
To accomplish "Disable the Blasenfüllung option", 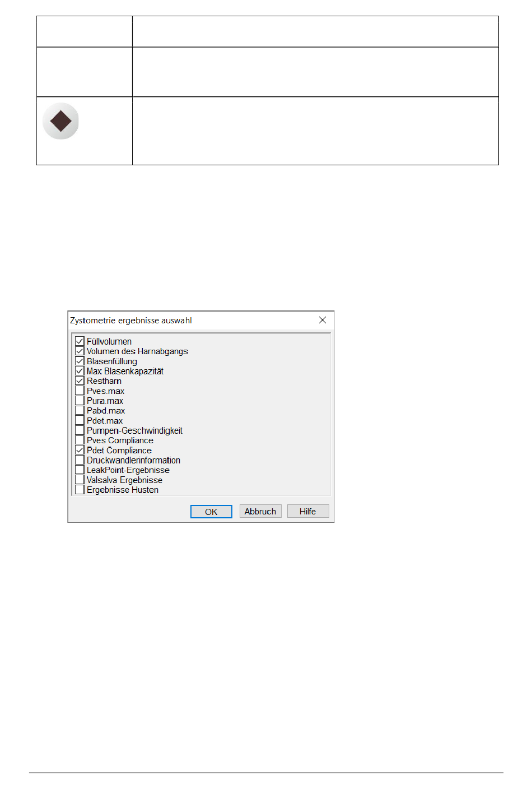I will click(x=80, y=361).
